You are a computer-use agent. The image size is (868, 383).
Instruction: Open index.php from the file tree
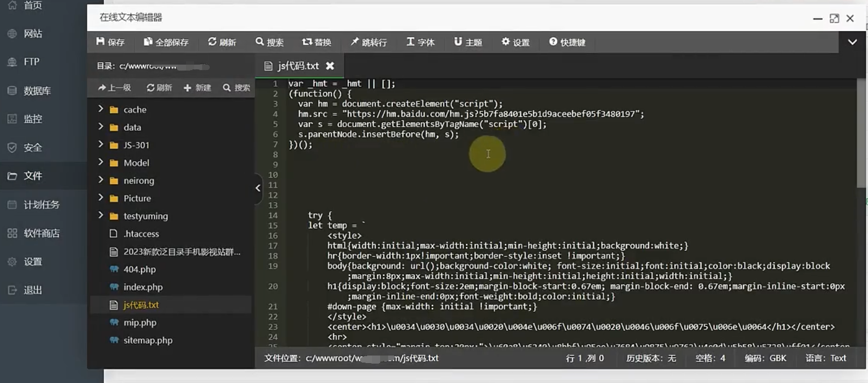click(143, 287)
